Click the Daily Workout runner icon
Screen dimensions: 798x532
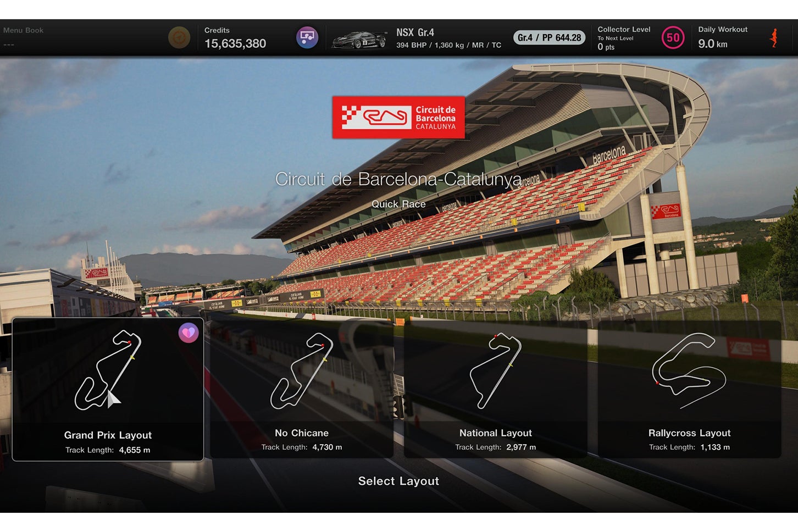[x=774, y=38]
